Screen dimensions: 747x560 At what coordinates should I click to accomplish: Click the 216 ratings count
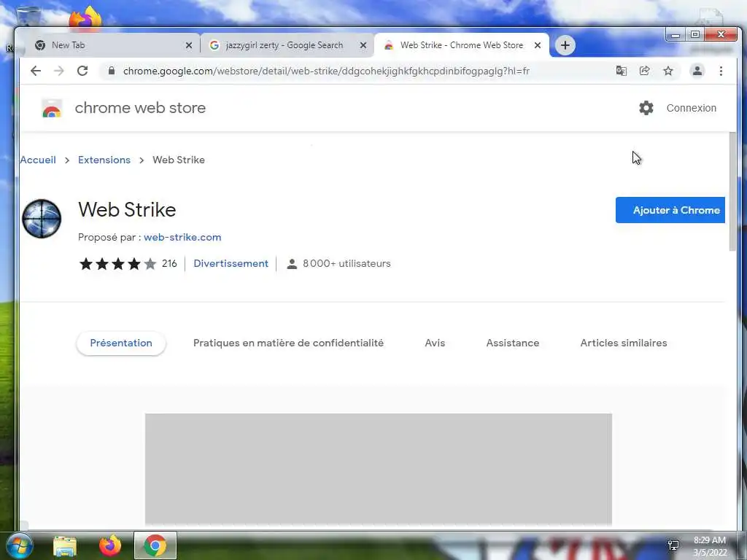point(169,263)
